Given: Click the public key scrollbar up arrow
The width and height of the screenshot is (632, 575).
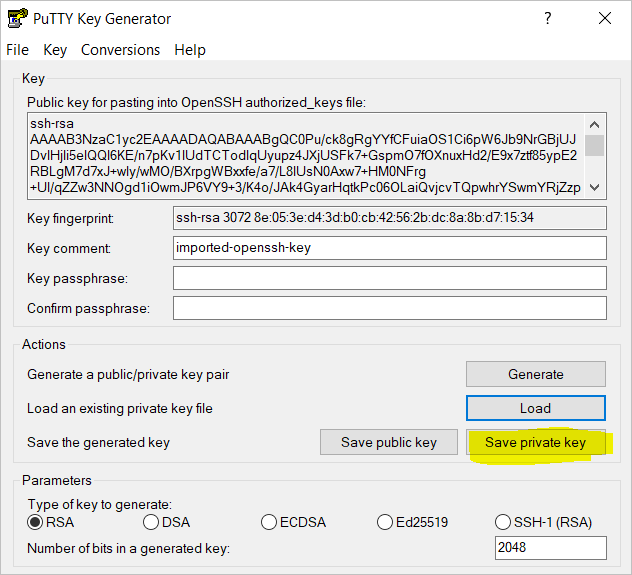Looking at the screenshot, I should tap(595, 125).
